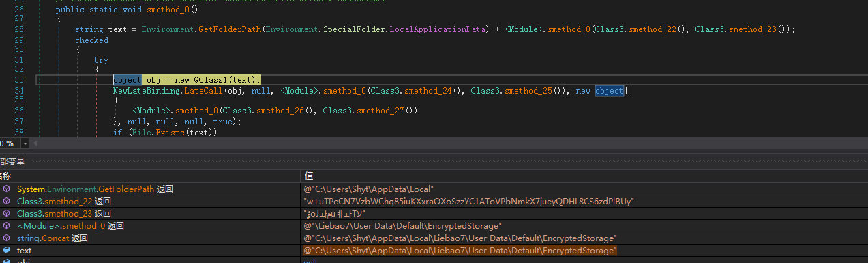
Task: Click the method icon beside Class3.smethod_22 返回
Action: pos(7,202)
